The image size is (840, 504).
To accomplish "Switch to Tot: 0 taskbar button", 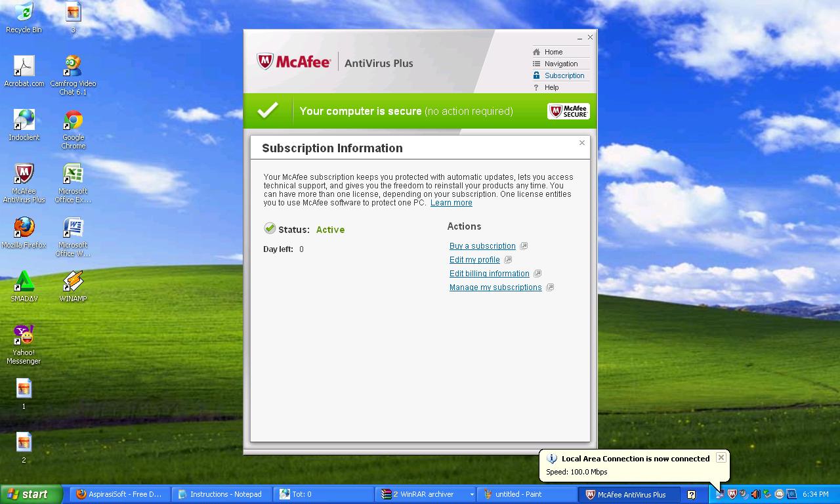I will pos(325,494).
